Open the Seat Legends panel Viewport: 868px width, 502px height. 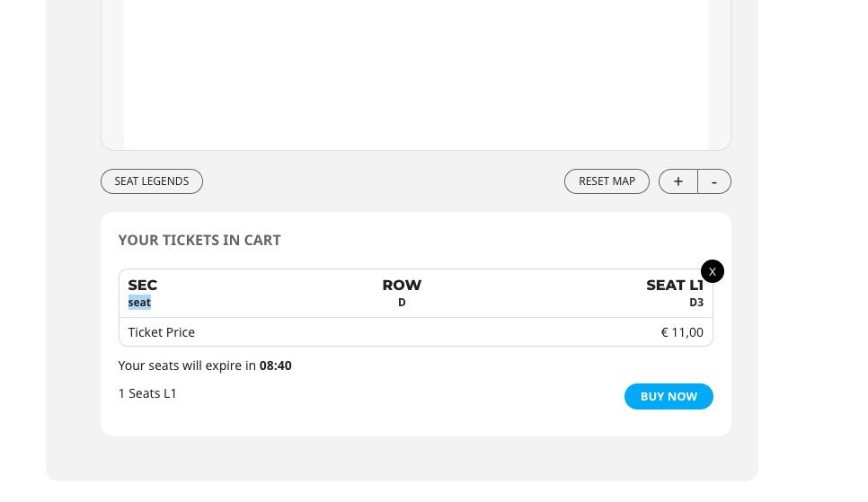[152, 181]
